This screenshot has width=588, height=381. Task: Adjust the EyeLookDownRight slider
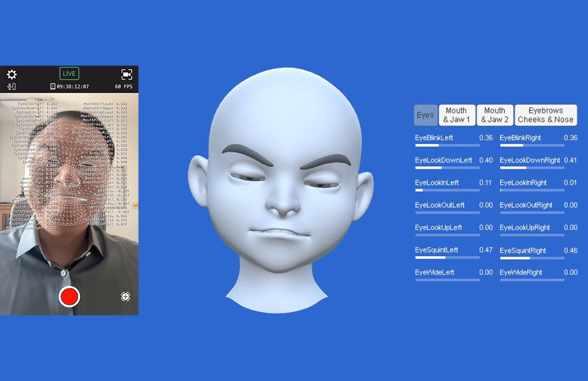click(532, 168)
